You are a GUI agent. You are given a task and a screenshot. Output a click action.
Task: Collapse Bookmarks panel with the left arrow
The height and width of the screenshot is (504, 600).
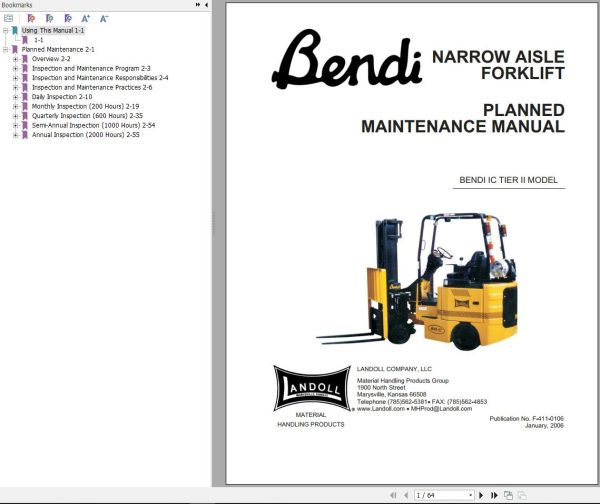206,5
